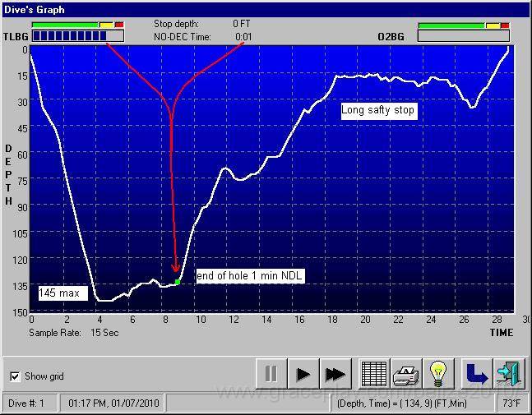Click the exit door icon

click(508, 375)
